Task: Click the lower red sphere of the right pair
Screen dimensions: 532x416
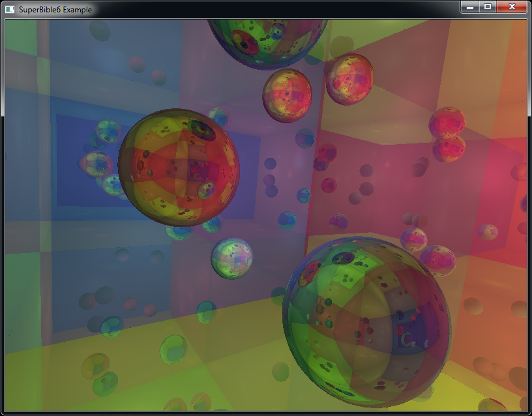Action: point(449,149)
